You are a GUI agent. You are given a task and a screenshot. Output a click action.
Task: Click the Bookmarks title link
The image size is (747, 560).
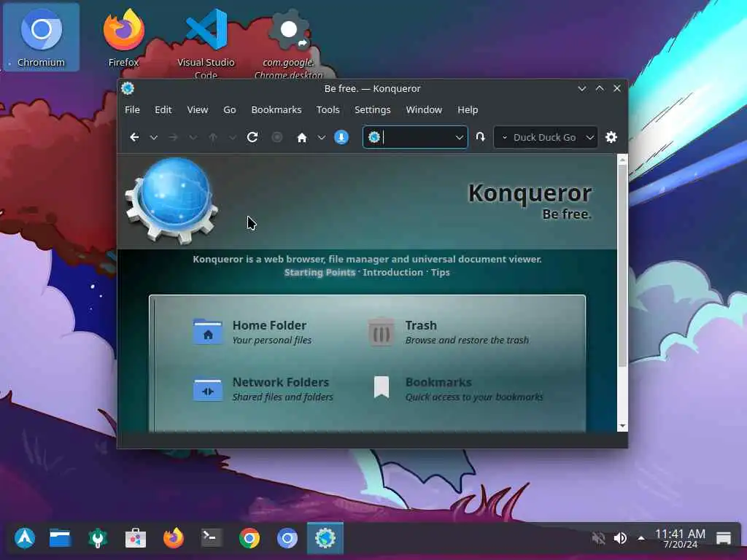pos(438,382)
